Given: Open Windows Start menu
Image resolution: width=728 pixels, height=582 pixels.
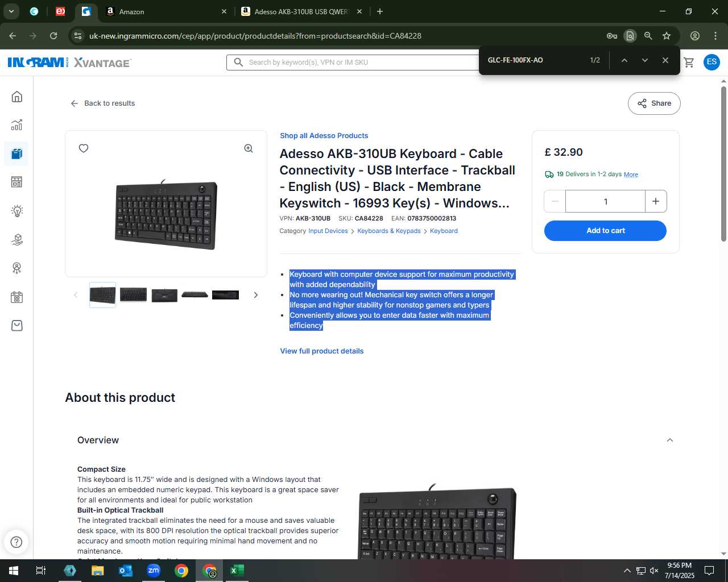Looking at the screenshot, I should click(x=14, y=571).
